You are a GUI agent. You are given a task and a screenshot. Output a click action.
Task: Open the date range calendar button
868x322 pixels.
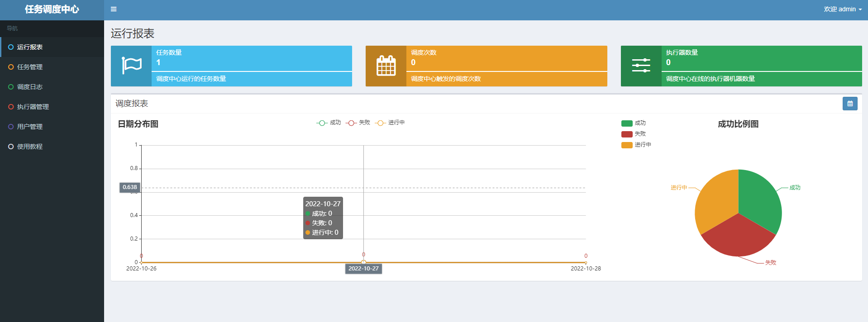(849, 104)
